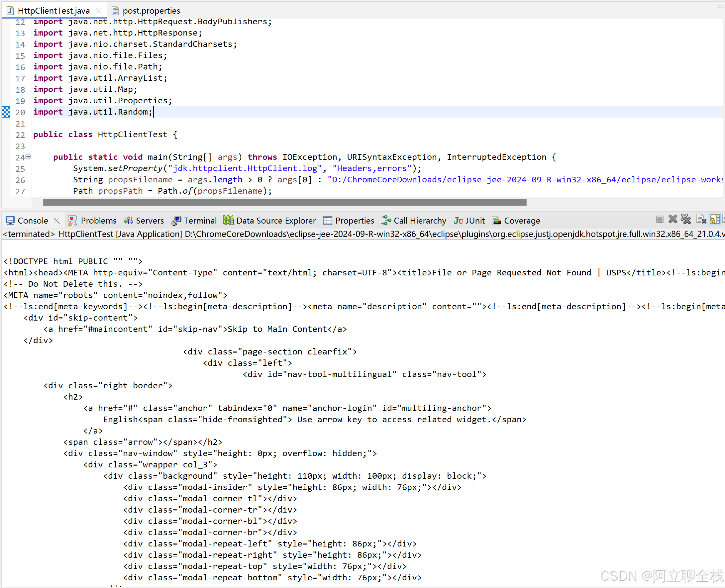Screen dimensions: 725x588
Task: Click the editor horizontal scrollbar thumb
Action: click(284, 203)
